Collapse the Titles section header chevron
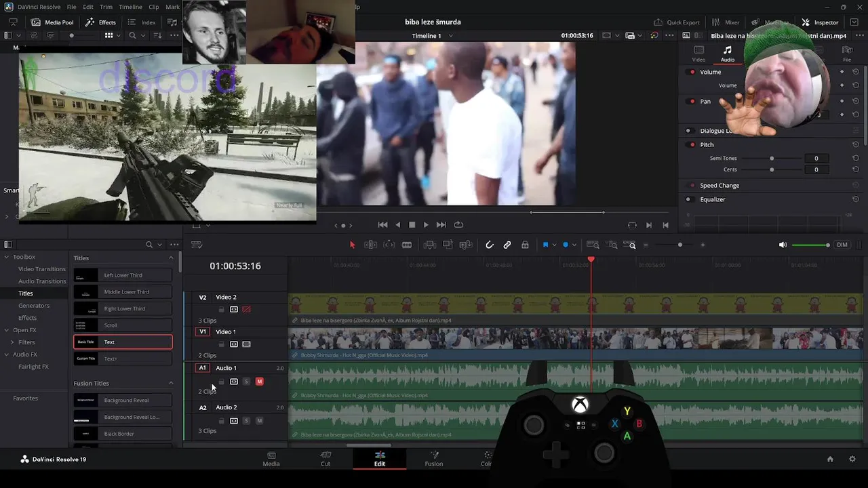The width and height of the screenshot is (868, 488). tap(171, 258)
